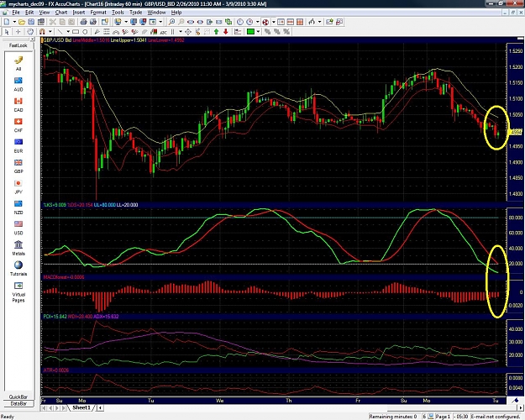Open a chart file via folder icon
Image resolution: width=525 pixels, height=420 pixels.
(x=22, y=22)
